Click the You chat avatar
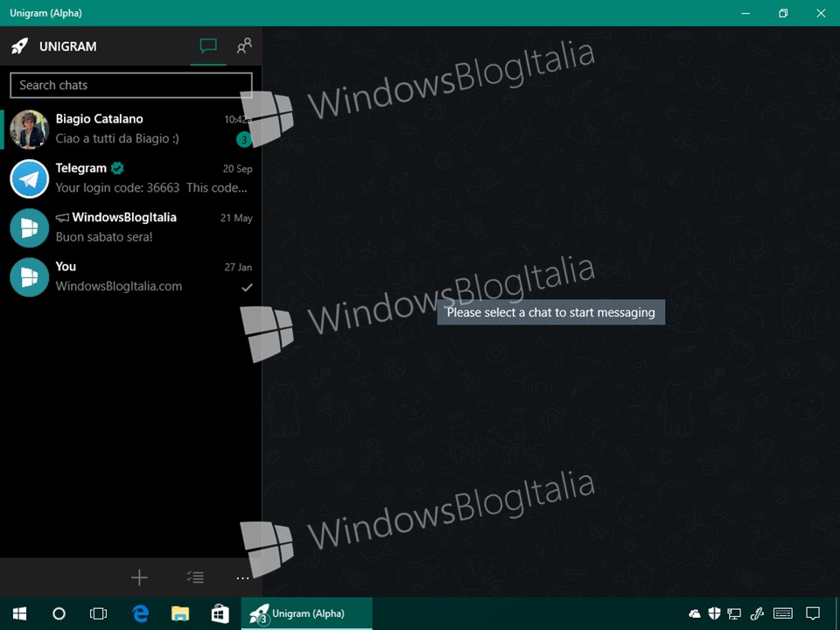The width and height of the screenshot is (840, 630). (30, 277)
